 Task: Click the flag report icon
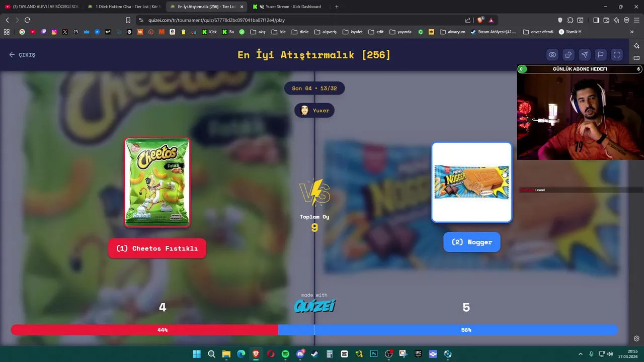[601, 55]
